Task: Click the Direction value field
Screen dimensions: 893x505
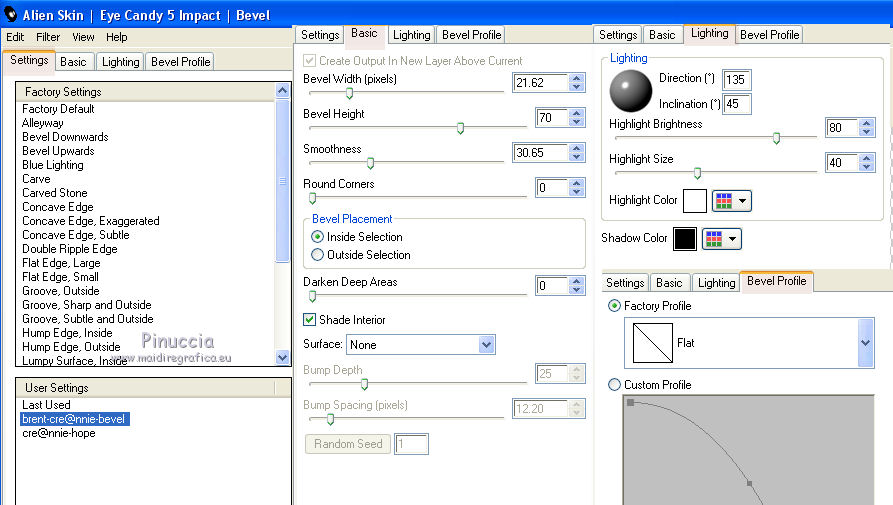Action: point(737,80)
